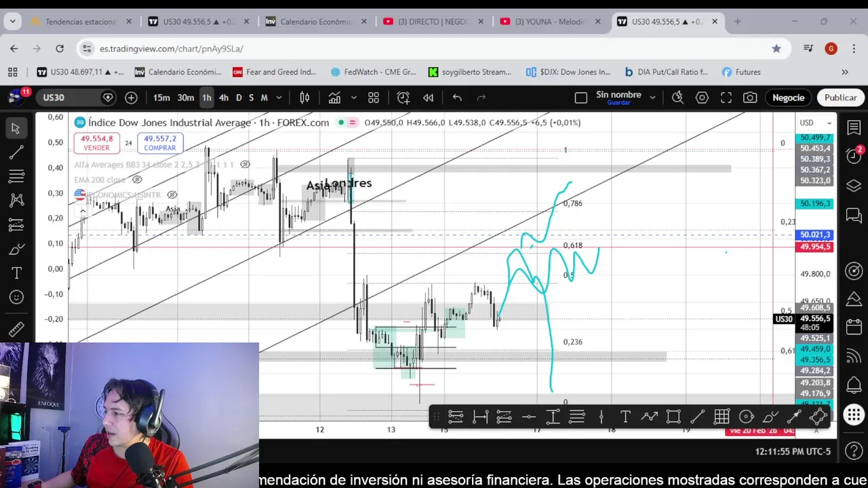The height and width of the screenshot is (488, 868).
Task: Open the US30 symbol search field
Action: [x=75, y=98]
